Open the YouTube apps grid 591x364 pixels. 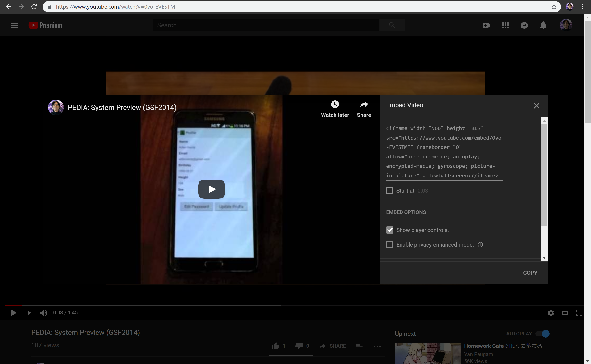[506, 25]
